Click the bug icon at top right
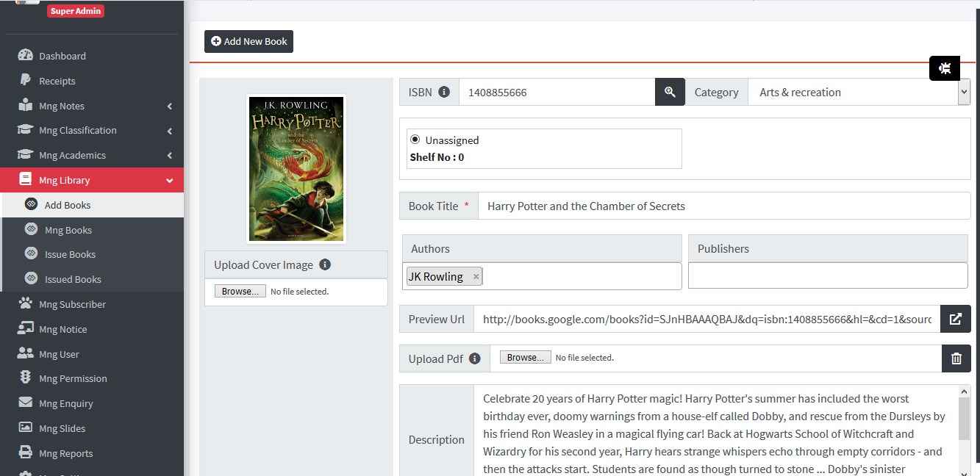This screenshot has height=476, width=980. pyautogui.click(x=944, y=68)
